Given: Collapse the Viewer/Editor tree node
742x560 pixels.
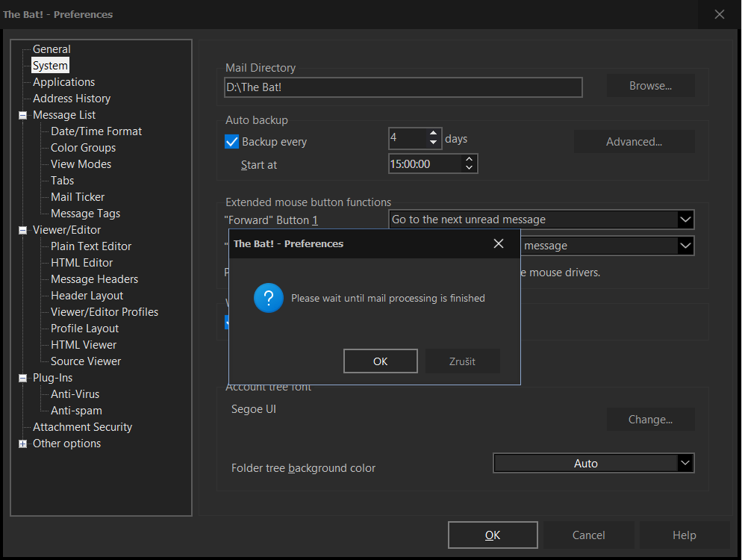Looking at the screenshot, I should tap(22, 230).
